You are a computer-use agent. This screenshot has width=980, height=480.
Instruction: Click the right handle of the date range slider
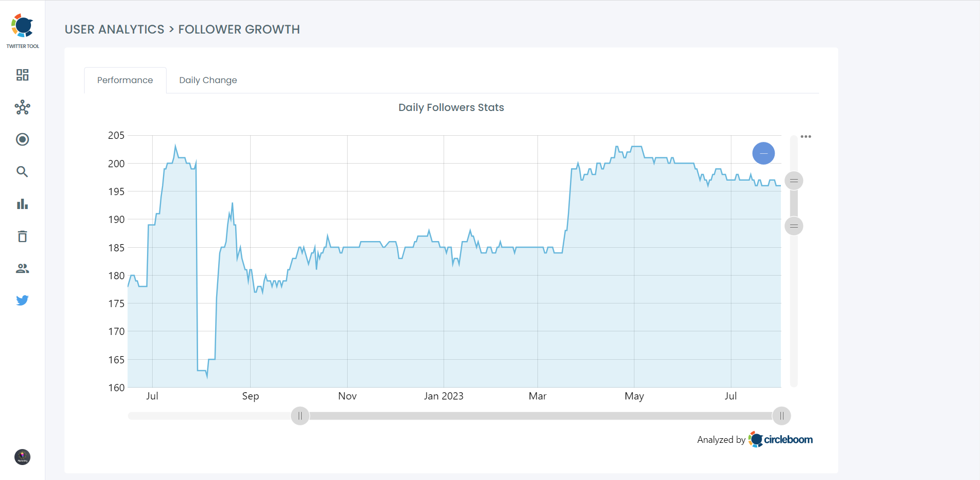coord(781,415)
